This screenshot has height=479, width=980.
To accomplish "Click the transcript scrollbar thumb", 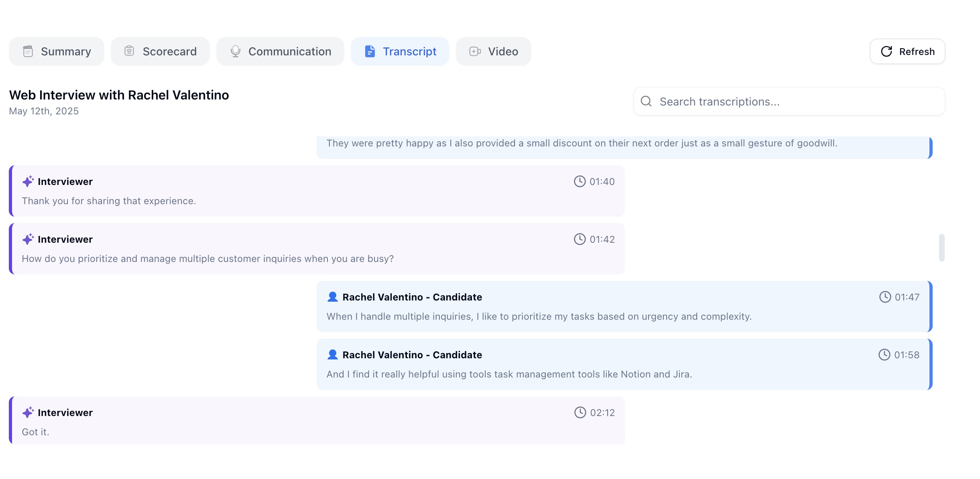I will [x=941, y=248].
